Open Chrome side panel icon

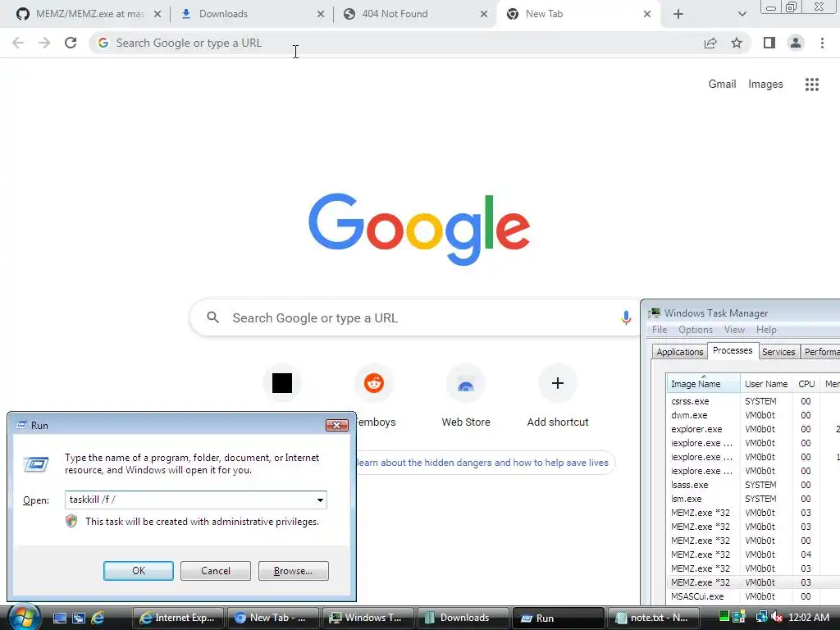[769, 43]
